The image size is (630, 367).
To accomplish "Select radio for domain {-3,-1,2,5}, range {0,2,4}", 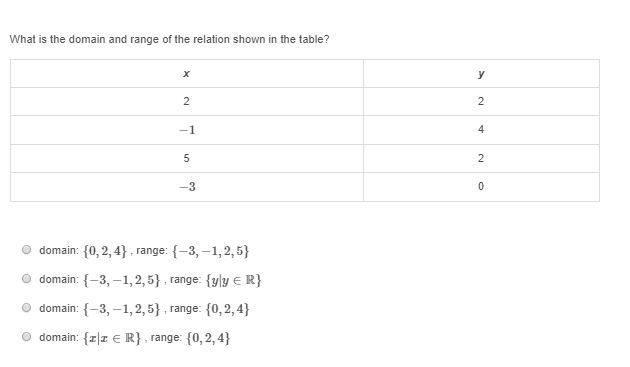I will coord(26,308).
